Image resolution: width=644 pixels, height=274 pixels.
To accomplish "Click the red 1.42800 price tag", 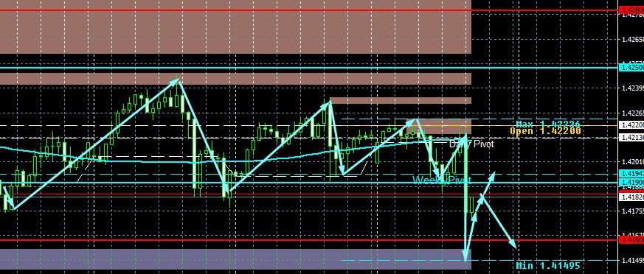I will 631,10.
